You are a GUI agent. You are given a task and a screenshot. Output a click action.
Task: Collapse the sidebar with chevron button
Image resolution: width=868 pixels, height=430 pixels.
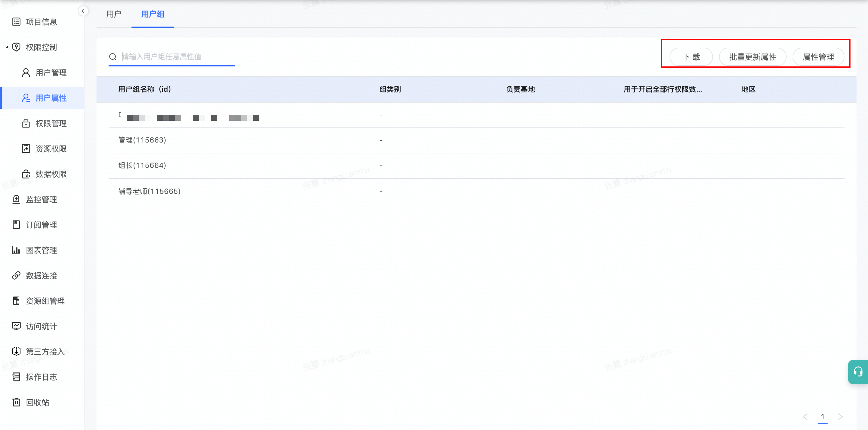[x=83, y=11]
